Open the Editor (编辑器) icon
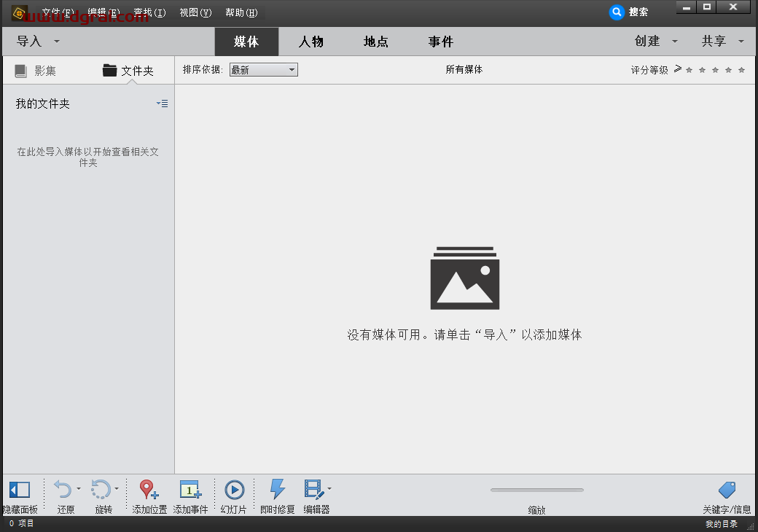This screenshot has height=532, width=758. (x=314, y=489)
